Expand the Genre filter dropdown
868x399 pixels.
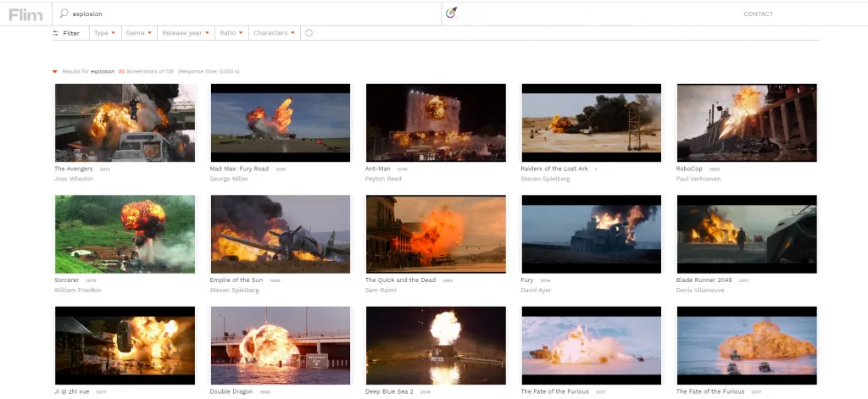(x=138, y=33)
